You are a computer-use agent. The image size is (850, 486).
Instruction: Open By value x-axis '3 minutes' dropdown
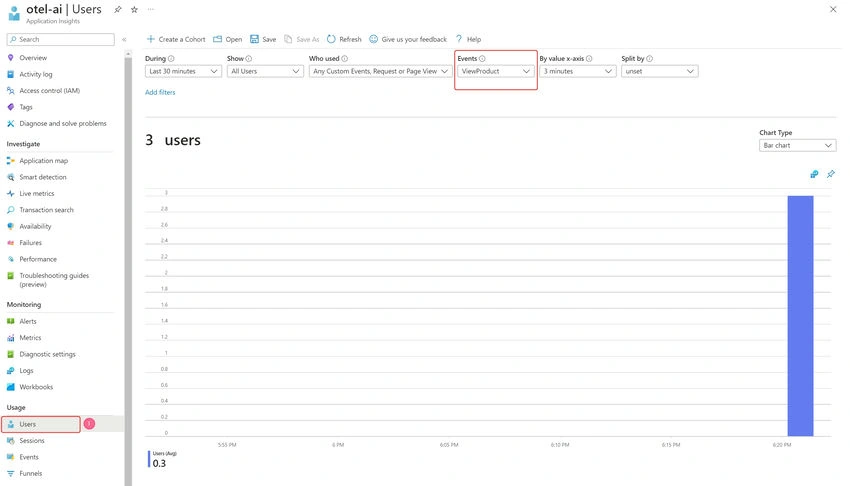(578, 72)
